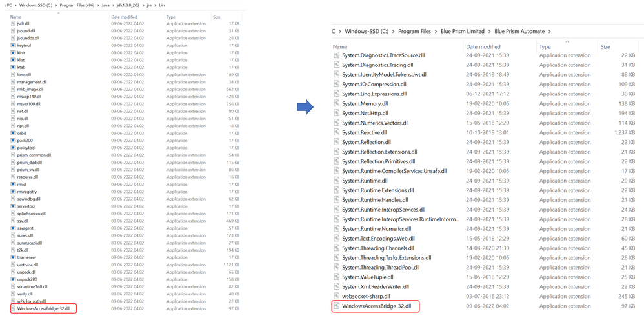Click the kinit application icon in left window
The height and width of the screenshot is (320, 644).
(13, 52)
